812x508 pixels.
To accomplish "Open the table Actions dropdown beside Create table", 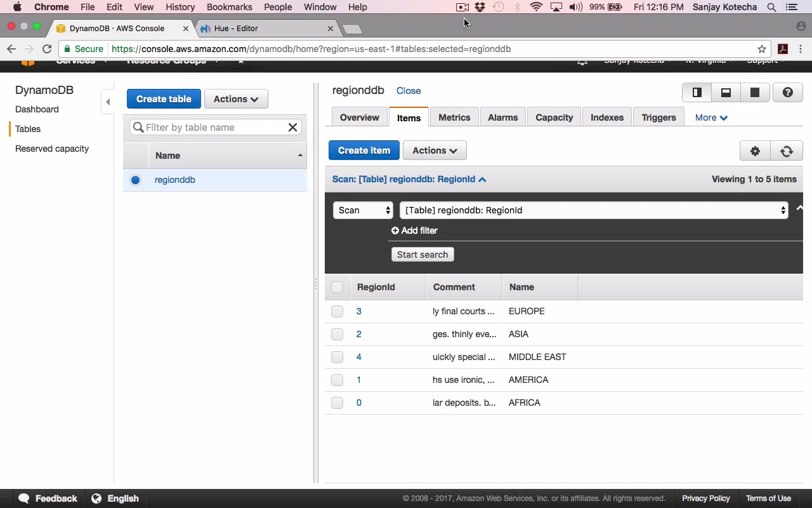I will (236, 99).
